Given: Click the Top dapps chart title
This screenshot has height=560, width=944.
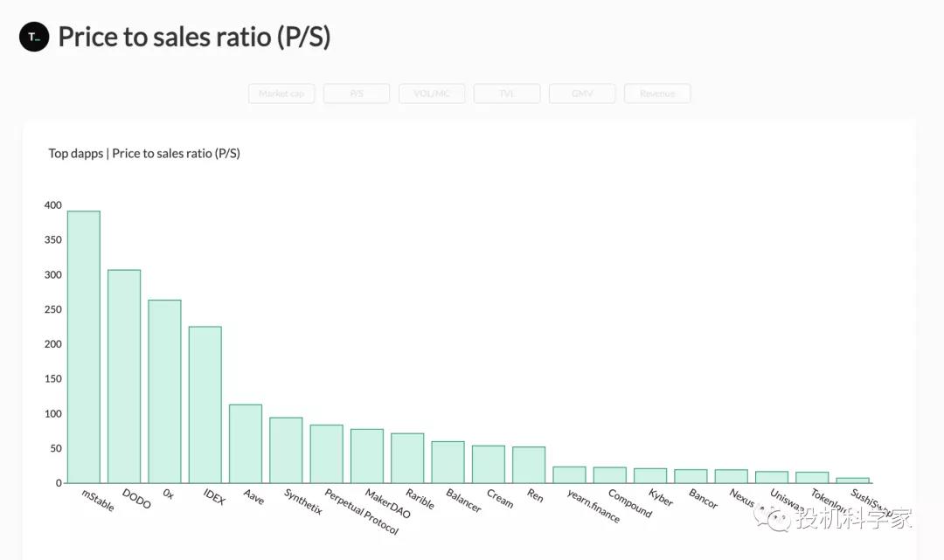Looking at the screenshot, I should [x=144, y=154].
